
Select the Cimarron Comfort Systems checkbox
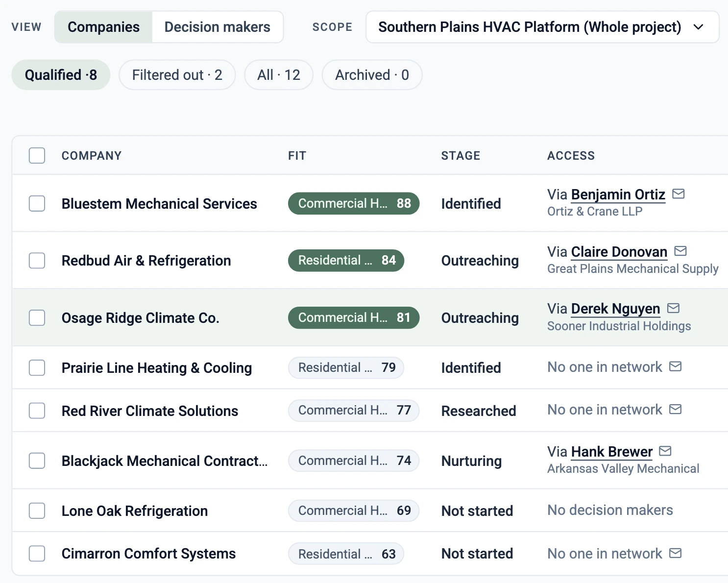(37, 554)
